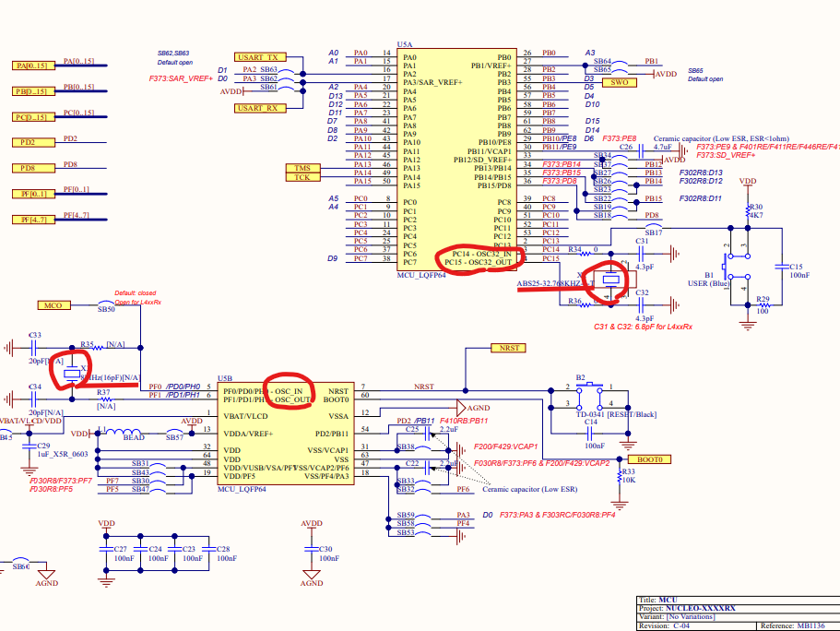
Task: Click the USART_TX net label
Action: point(260,57)
